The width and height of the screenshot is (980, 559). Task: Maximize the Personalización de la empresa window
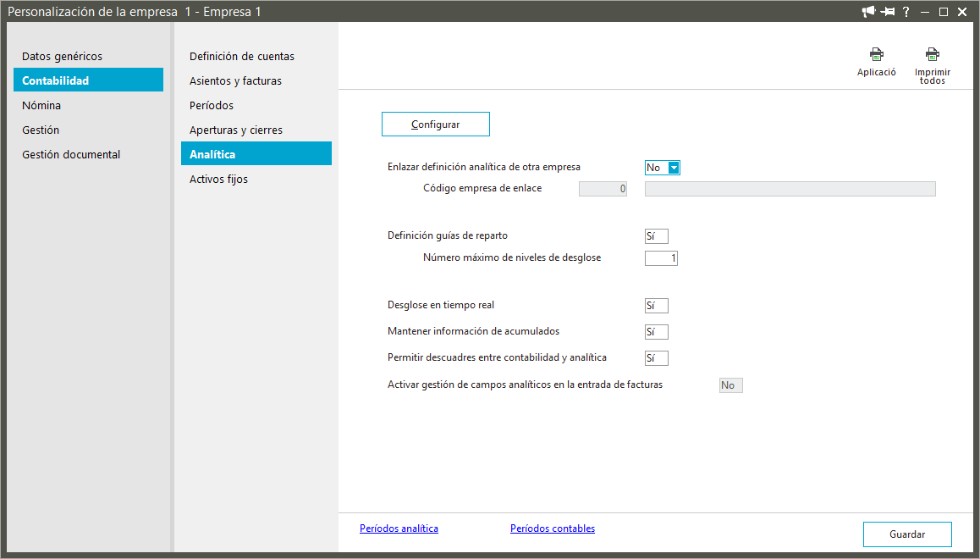(x=944, y=11)
